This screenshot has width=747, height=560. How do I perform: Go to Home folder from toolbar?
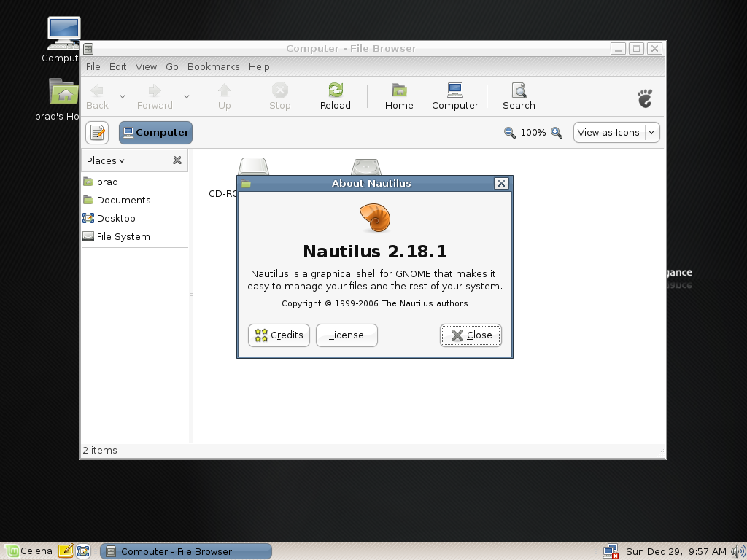pos(399,97)
